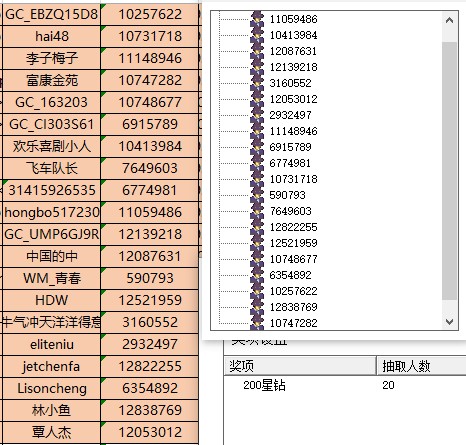The width and height of the screenshot is (466, 445).
Task: Click the user icon beside 2932497
Action: pyautogui.click(x=257, y=115)
